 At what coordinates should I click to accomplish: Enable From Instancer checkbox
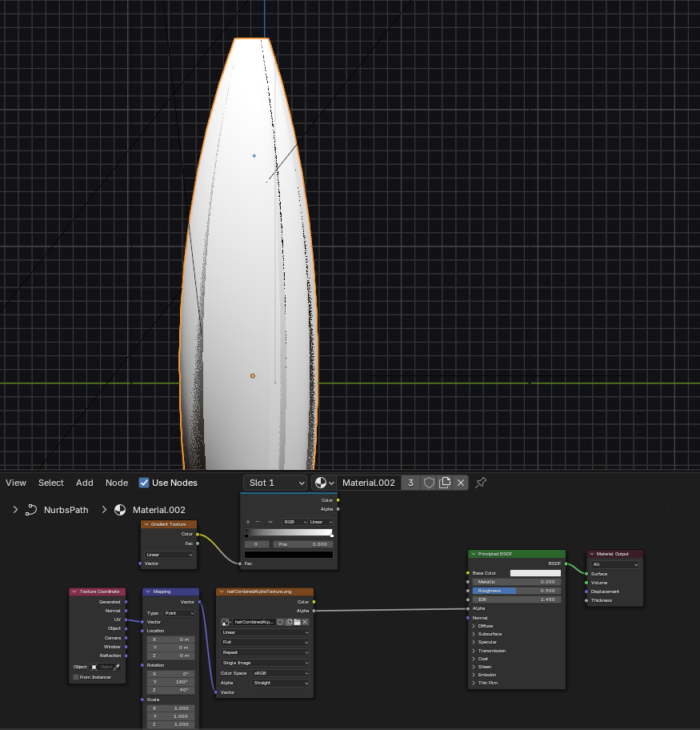pyautogui.click(x=76, y=677)
